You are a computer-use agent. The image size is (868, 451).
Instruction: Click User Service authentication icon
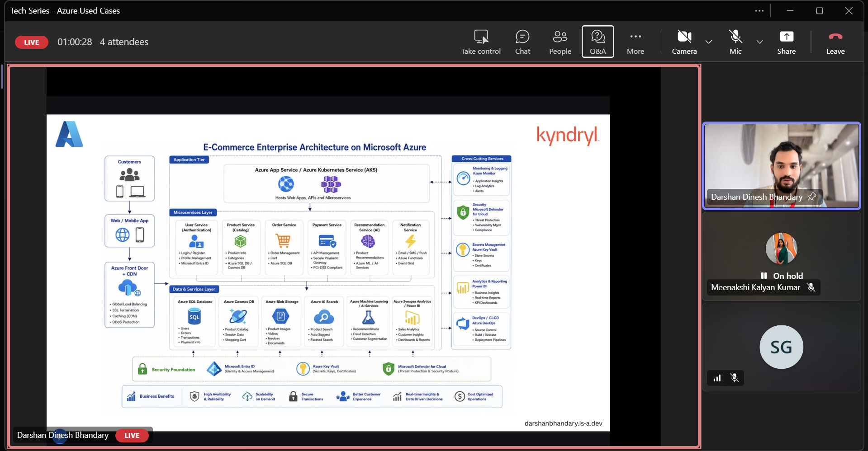196,241
